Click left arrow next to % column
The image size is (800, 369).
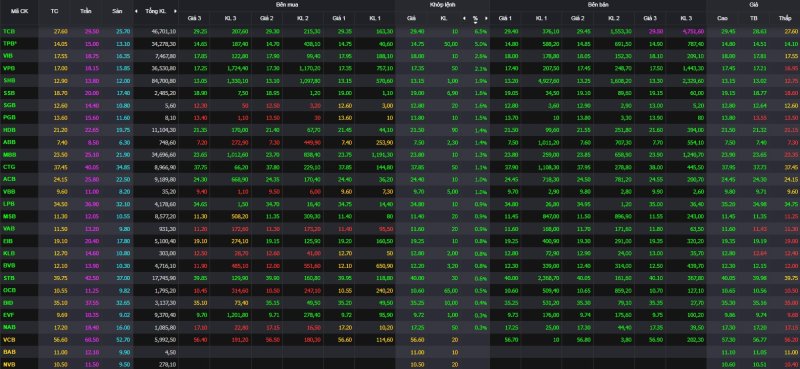464,18
